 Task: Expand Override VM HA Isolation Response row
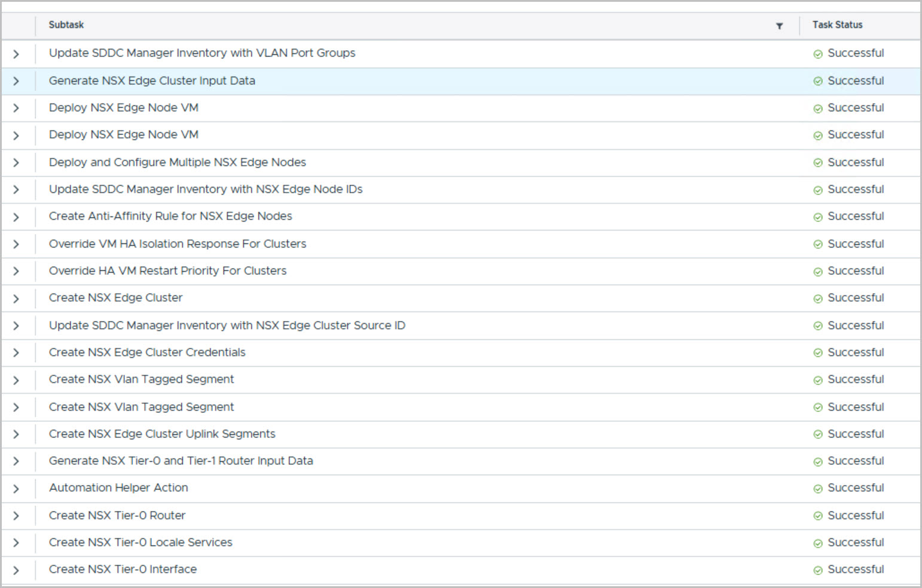pos(16,244)
